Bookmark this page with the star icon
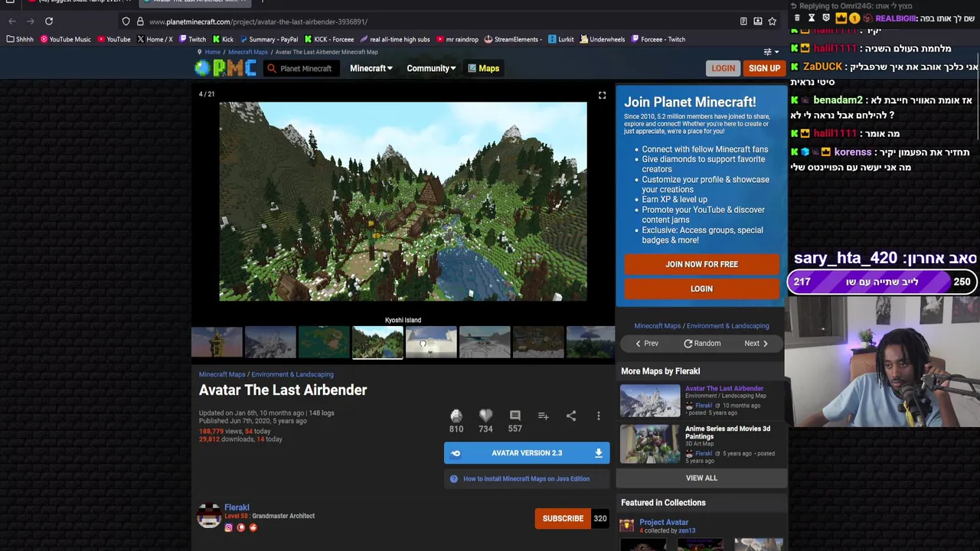Screen dimensions: 980x551 772,21
